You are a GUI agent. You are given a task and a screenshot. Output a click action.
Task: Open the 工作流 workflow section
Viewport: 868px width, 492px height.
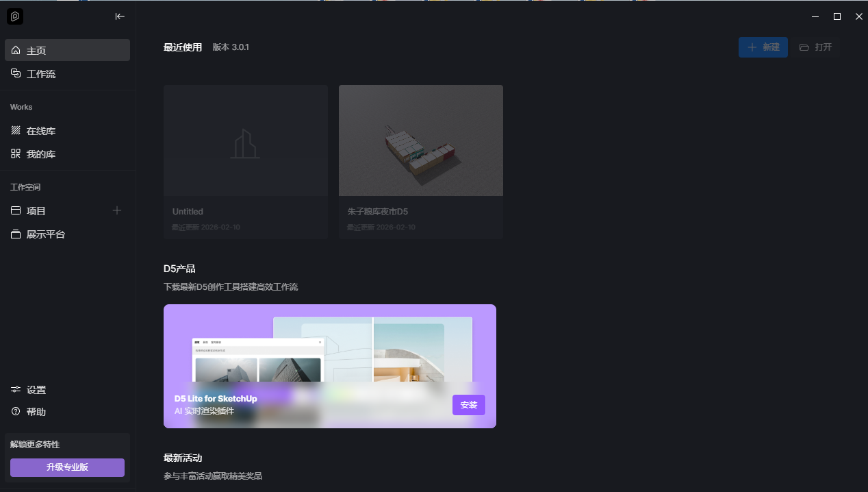pos(67,74)
